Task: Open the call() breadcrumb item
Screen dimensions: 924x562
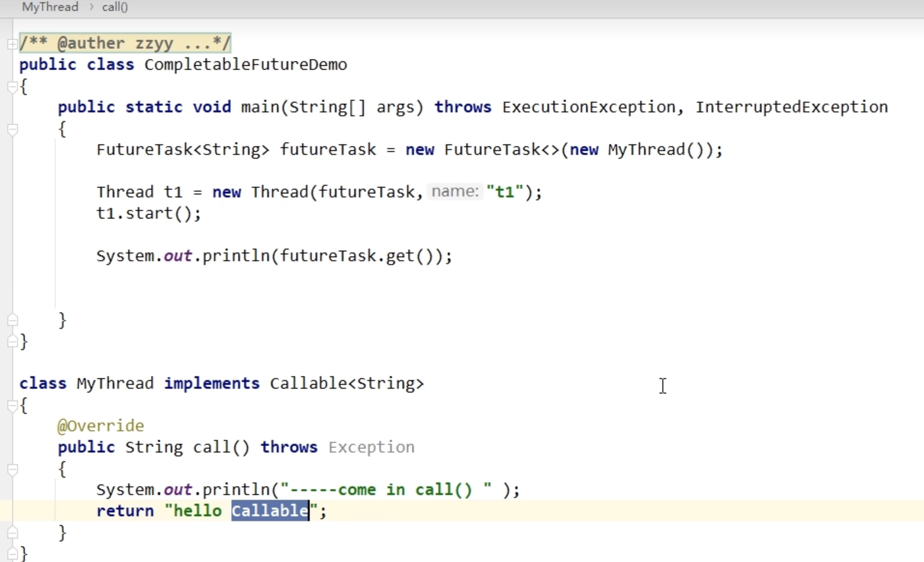Action: (115, 7)
